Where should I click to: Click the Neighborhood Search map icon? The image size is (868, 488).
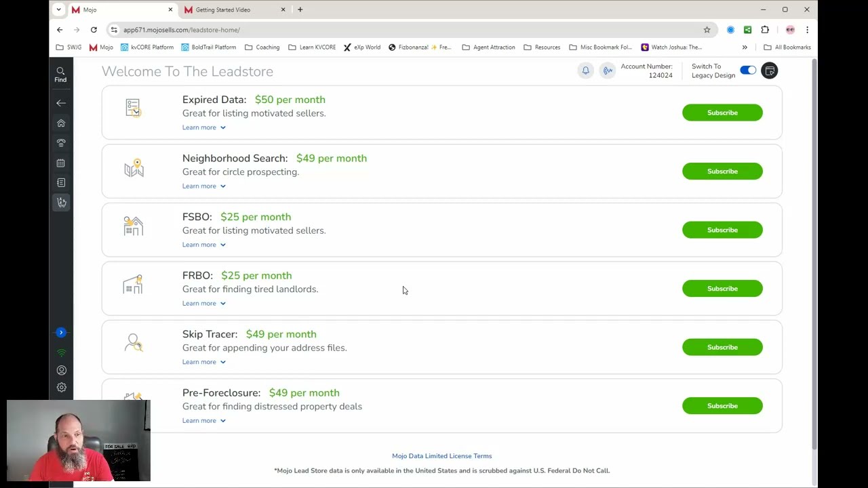134,167
